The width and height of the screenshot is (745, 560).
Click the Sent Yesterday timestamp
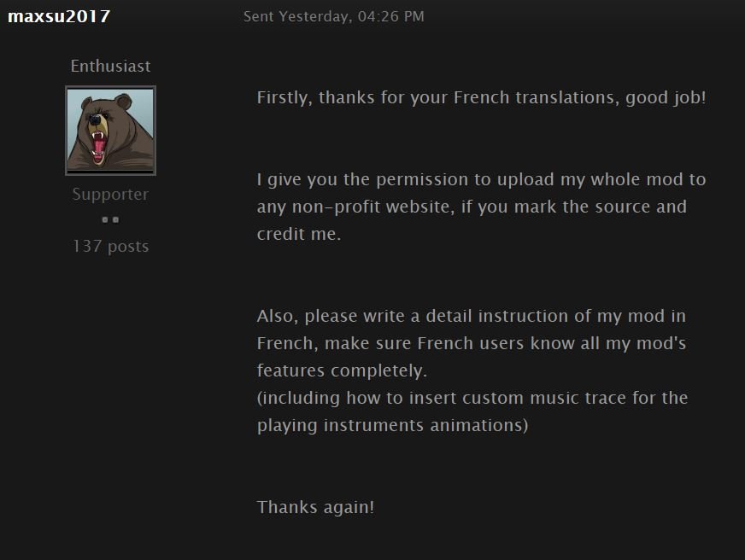pos(333,16)
